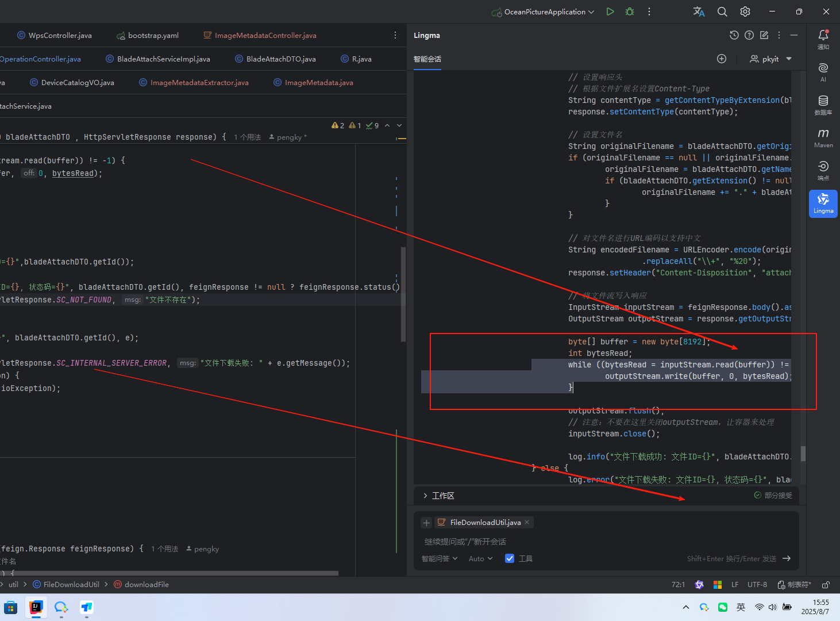Toggle the 工具 checkbox
840x621 pixels.
point(510,558)
